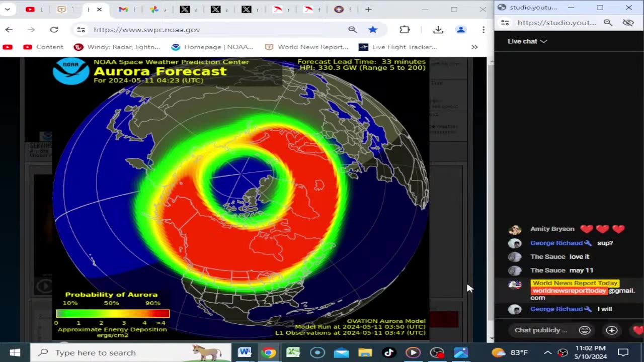Open the Content bookmark
644x362 pixels.
[43, 47]
